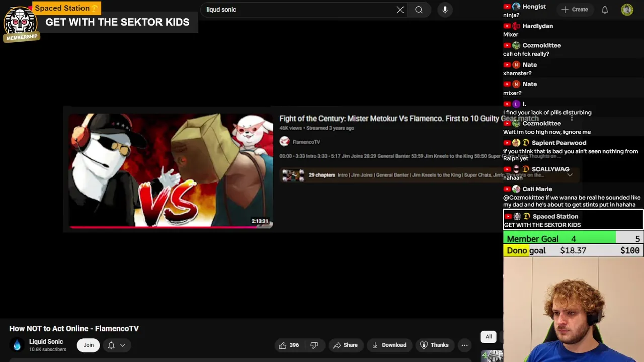
Task: Open 'Fight of the Century' video title
Action: [409, 119]
